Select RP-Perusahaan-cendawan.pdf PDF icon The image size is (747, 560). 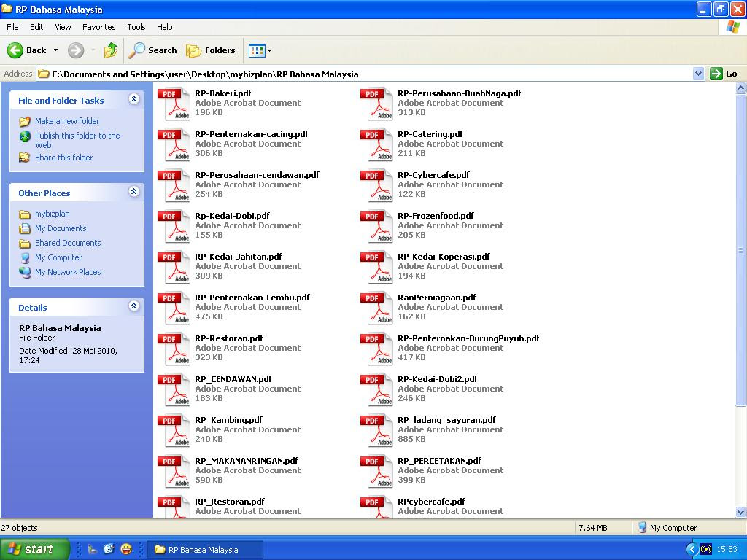174,185
